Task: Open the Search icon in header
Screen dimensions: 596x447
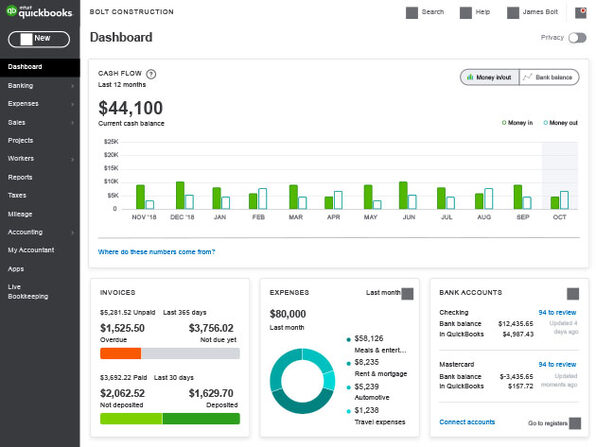Action: pos(412,13)
